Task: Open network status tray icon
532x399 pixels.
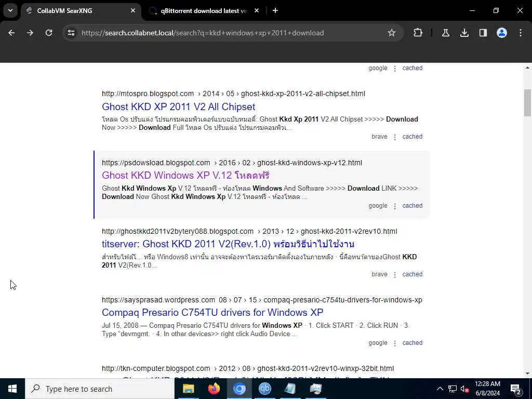Action: pyautogui.click(x=453, y=389)
